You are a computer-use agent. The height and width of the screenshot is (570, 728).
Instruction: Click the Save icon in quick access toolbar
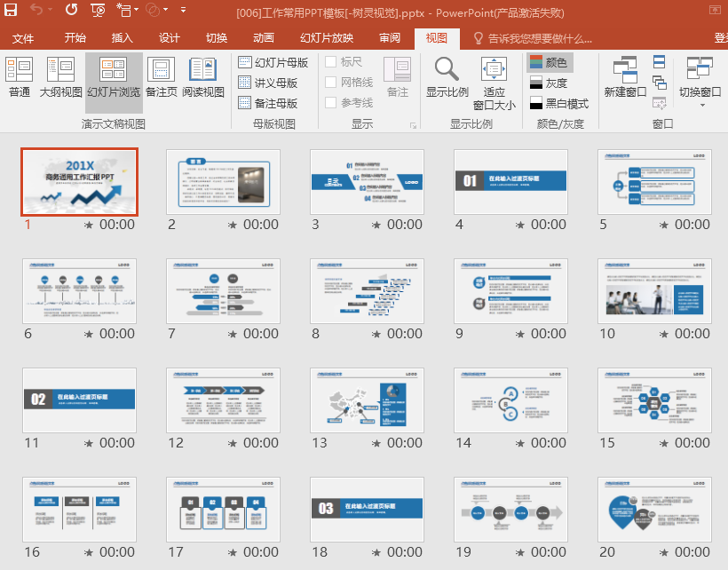[11, 10]
